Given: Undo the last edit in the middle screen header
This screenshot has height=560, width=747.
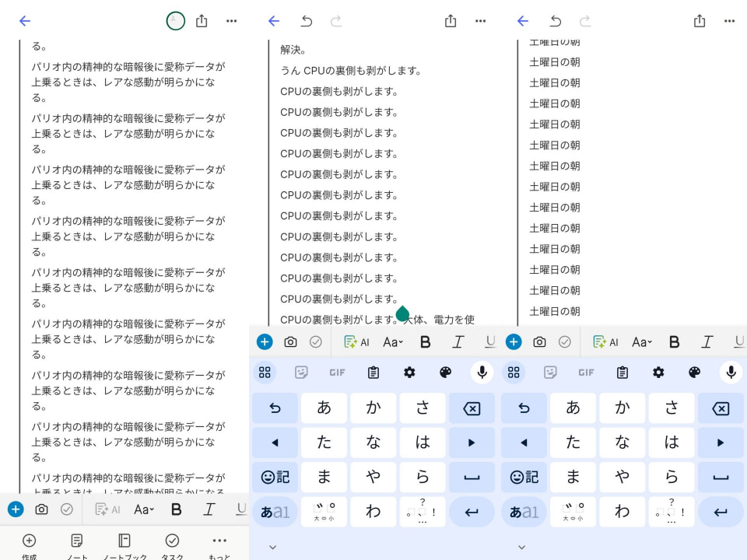Looking at the screenshot, I should pyautogui.click(x=307, y=21).
